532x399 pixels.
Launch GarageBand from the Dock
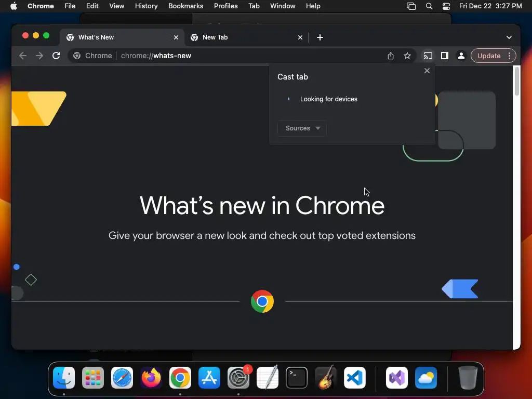[326, 378]
